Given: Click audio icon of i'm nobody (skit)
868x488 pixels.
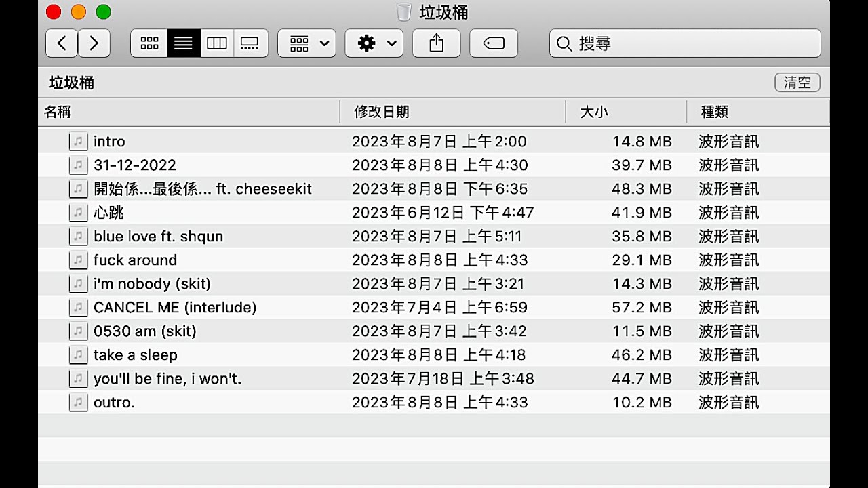Looking at the screenshot, I should (79, 284).
